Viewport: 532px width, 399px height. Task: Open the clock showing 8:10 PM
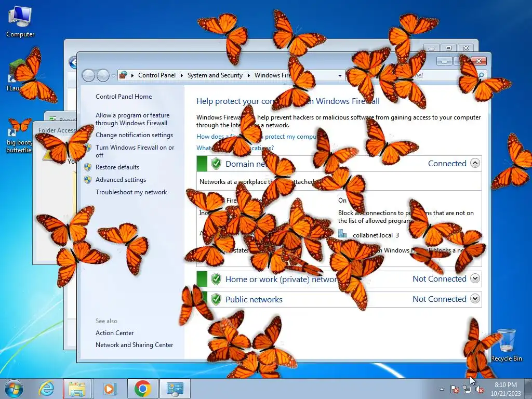tap(506, 389)
